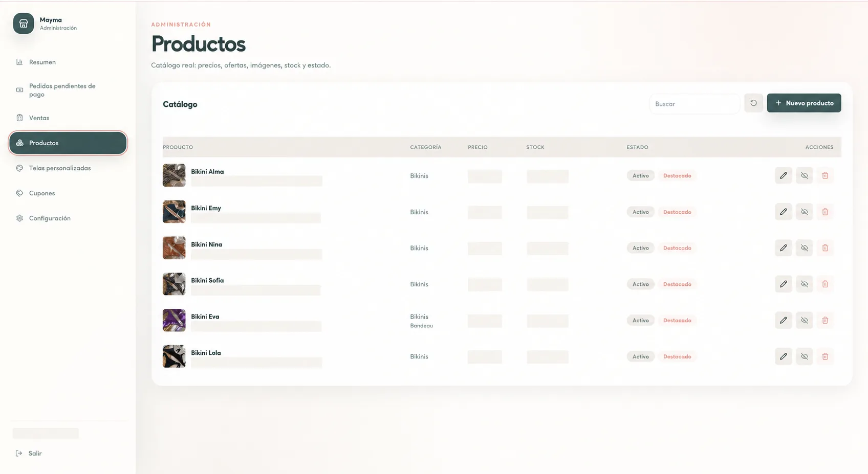Viewport: 868px width, 474px height.
Task: Edit Bikini Eva with pencil icon
Action: click(x=784, y=320)
